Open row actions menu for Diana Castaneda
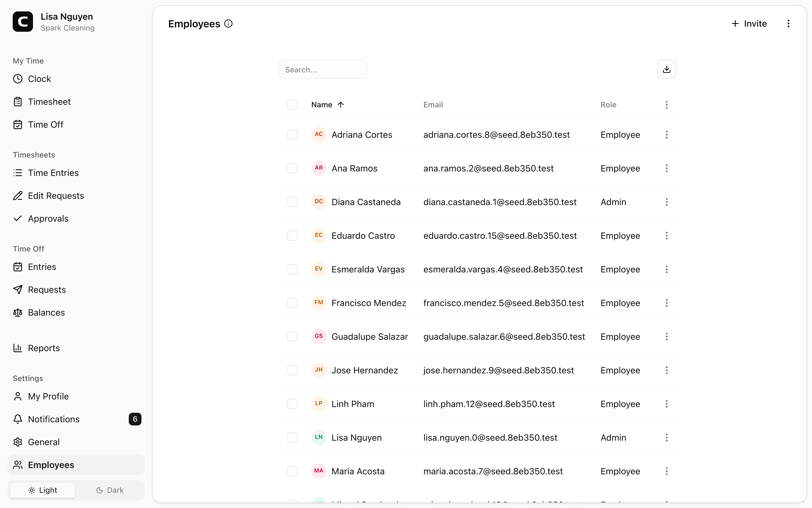This screenshot has height=508, width=812. click(x=666, y=202)
